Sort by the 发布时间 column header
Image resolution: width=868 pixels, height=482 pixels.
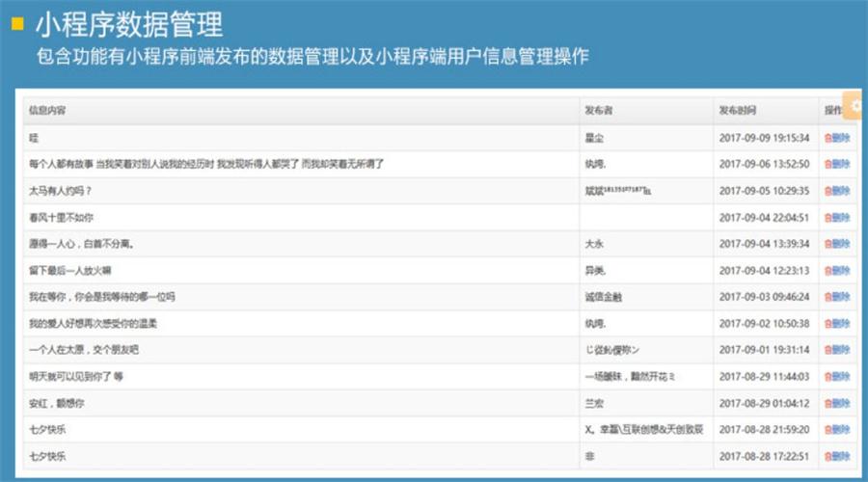click(738, 111)
